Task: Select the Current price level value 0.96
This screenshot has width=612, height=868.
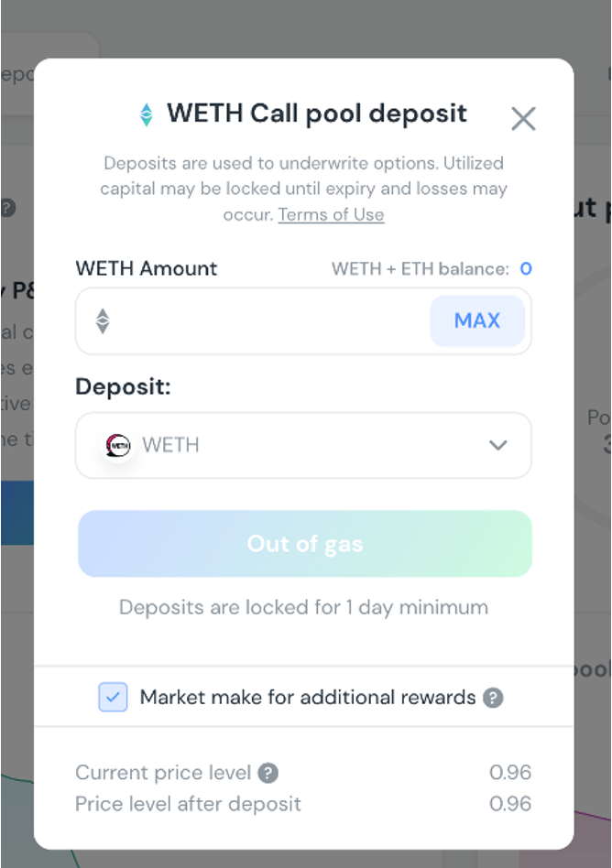Action: tap(510, 773)
